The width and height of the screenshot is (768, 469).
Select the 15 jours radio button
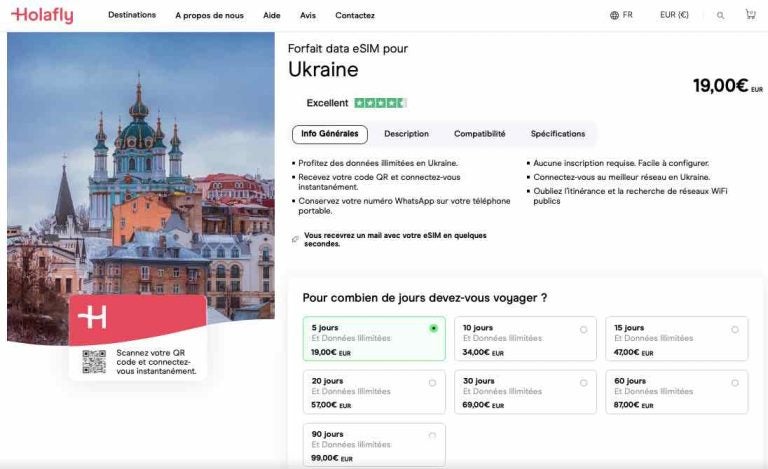[x=735, y=329]
